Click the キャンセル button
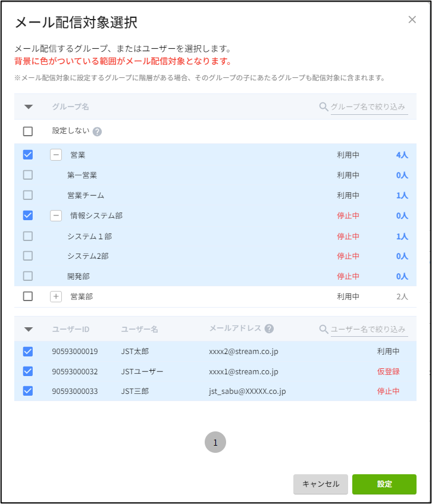432x504 pixels. coord(321,484)
